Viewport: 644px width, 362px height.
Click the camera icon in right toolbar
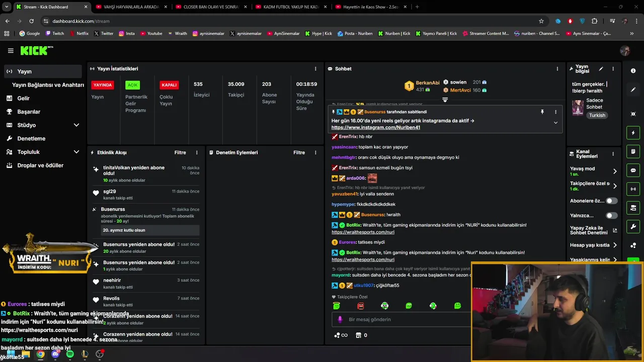click(x=633, y=208)
